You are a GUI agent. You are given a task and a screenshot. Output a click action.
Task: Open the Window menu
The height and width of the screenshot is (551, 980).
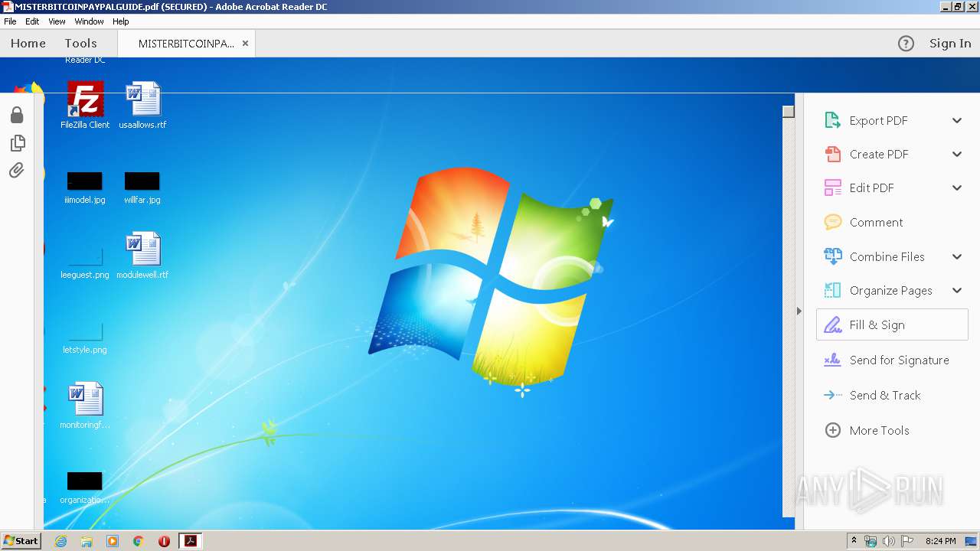[x=89, y=21]
